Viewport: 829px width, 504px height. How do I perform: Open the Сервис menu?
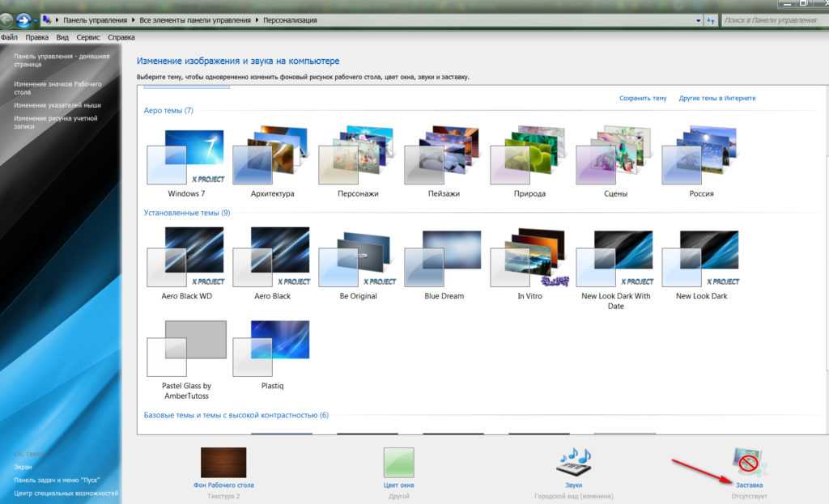click(88, 37)
